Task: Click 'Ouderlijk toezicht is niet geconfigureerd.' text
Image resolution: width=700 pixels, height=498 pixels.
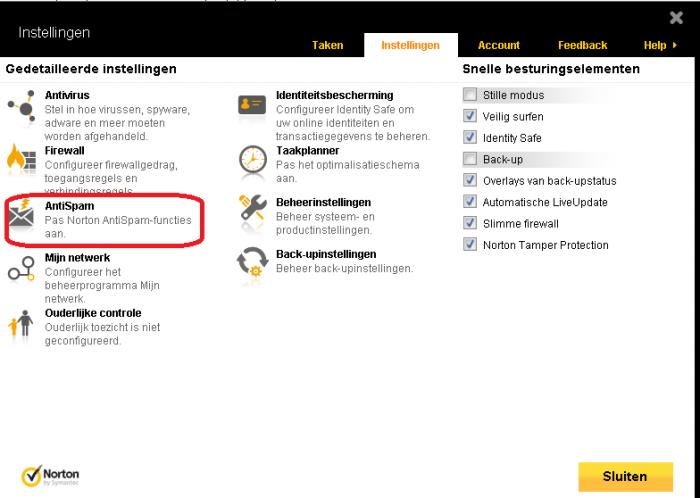Action: pos(102,334)
